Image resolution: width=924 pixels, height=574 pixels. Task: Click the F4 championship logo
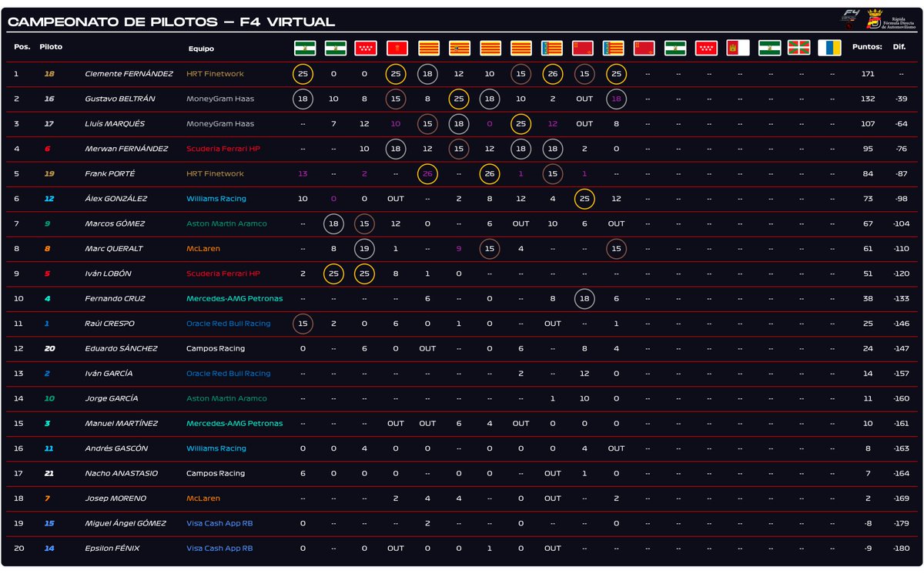coord(849,18)
